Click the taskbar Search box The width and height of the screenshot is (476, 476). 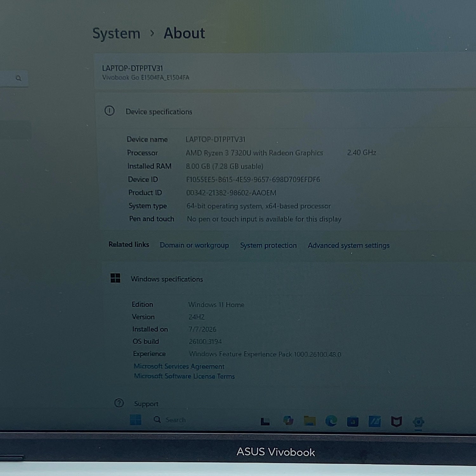(x=170, y=420)
